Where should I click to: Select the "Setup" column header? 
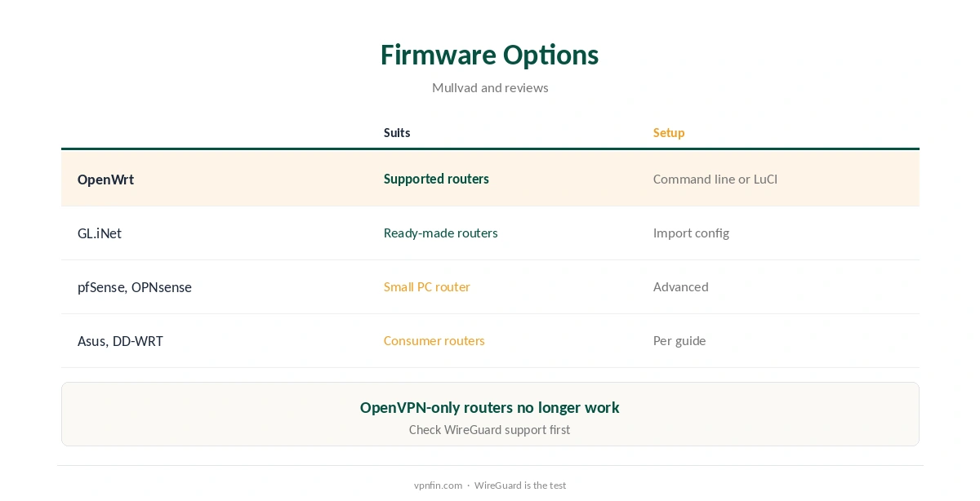coord(669,133)
